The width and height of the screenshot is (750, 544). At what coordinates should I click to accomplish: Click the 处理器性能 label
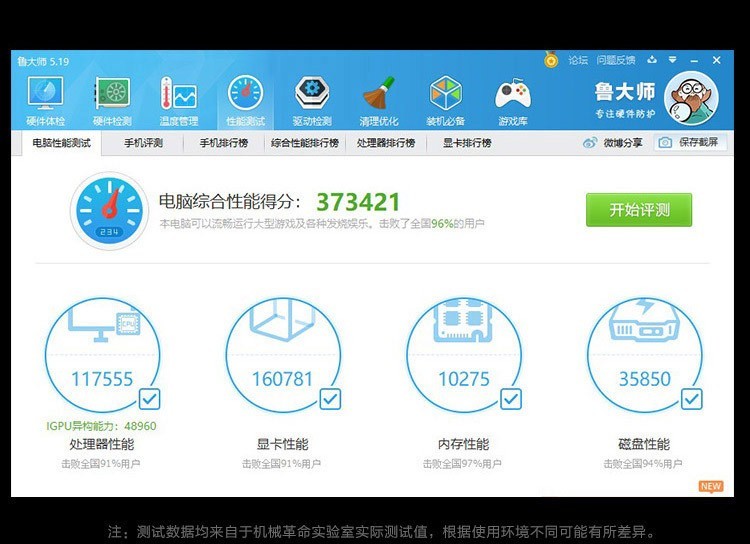tap(102, 444)
